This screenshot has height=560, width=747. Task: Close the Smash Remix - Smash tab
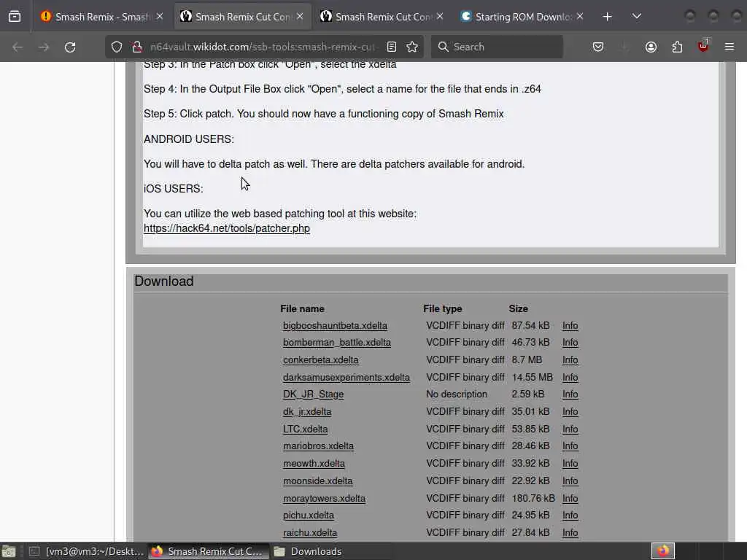tap(160, 17)
